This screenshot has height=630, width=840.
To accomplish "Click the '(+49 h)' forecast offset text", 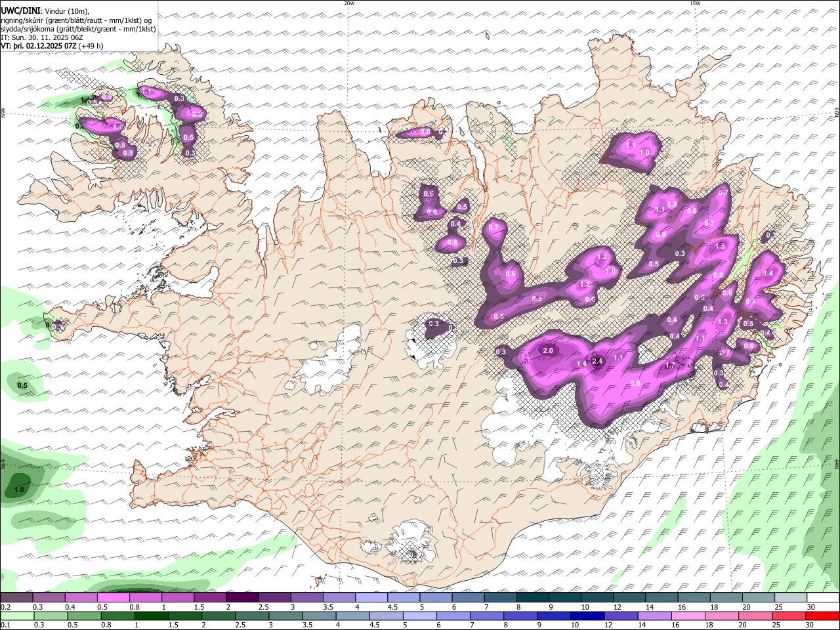I will 91,46.
